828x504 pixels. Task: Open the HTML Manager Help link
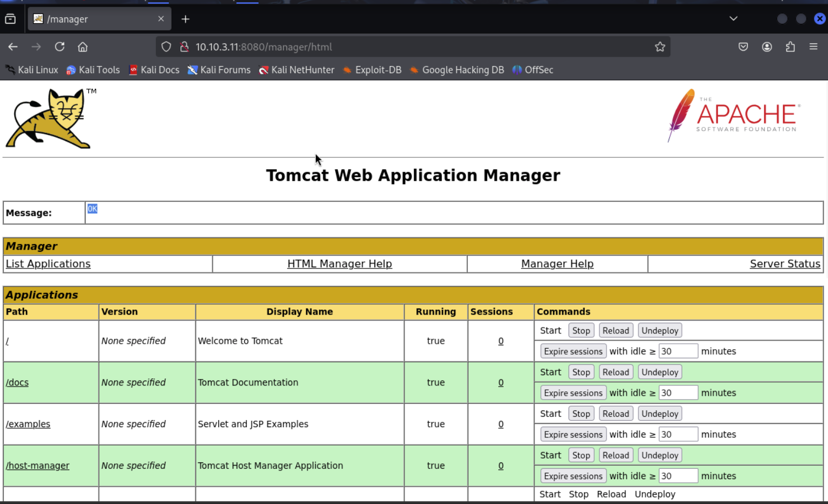tap(340, 264)
